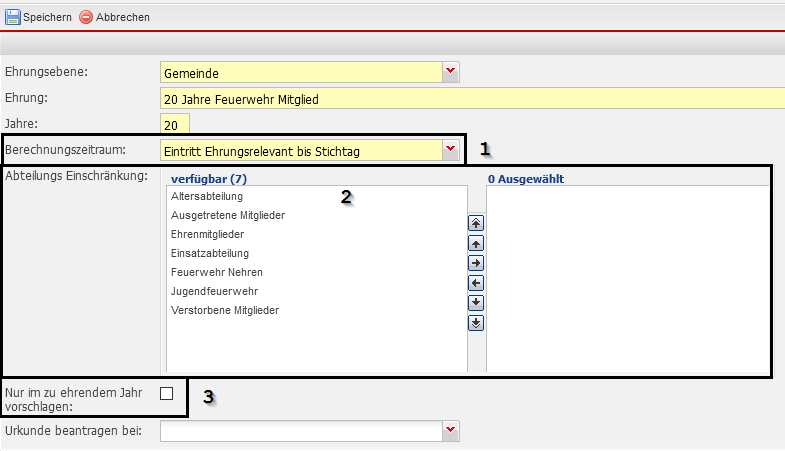Click the right arrow to add selection

click(476, 263)
